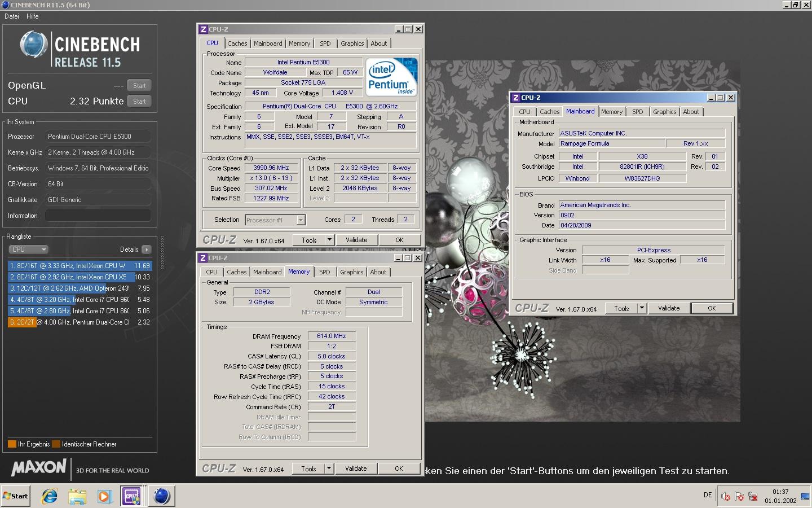This screenshot has height=508, width=812.
Task: Click the Prozessor field Pentium Dual-Core E5300
Action: 98,137
